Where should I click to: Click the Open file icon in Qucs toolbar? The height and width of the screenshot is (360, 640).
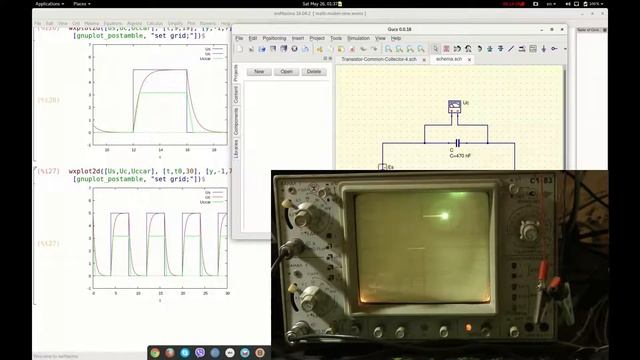click(x=262, y=49)
